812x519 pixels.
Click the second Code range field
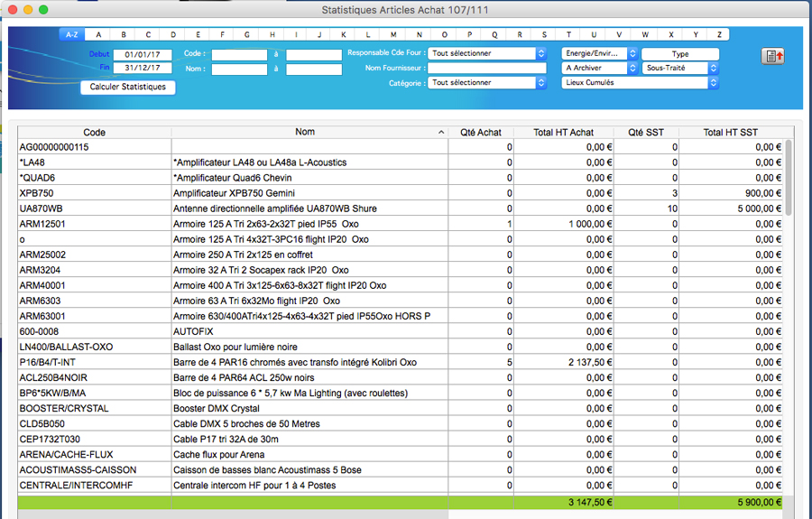click(314, 54)
